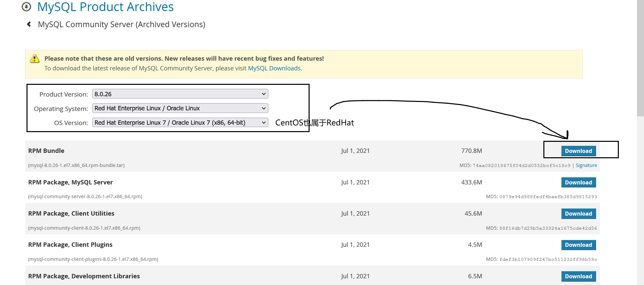Click the page vertical scrollbar thumb
Screen dimensions: 644x285
point(640,58)
